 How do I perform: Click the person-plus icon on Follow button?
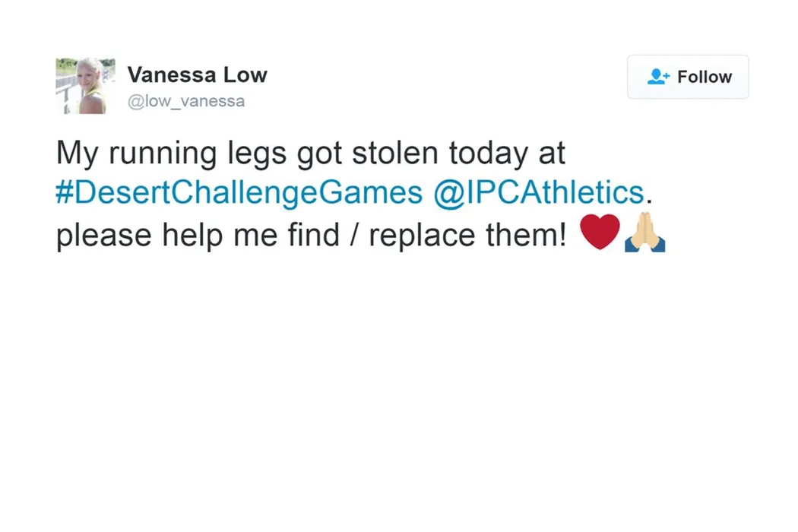coord(658,77)
